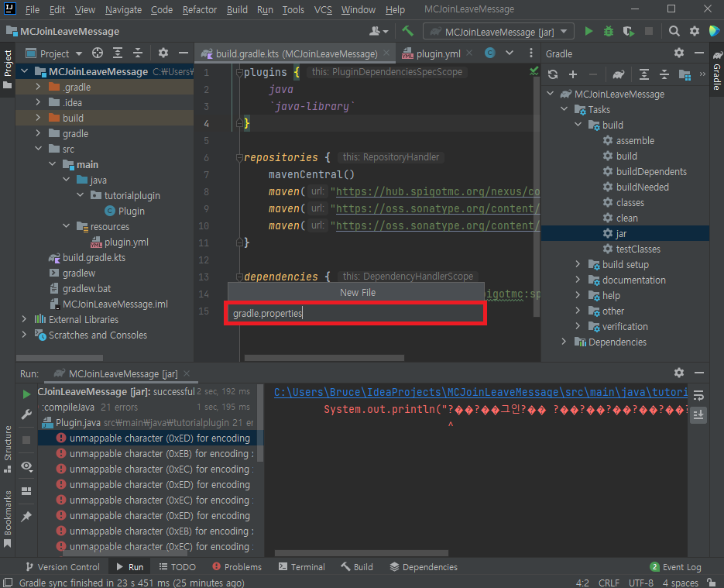This screenshot has height=588, width=724.
Task: Switch to plugin.yml editor tab
Action: (x=437, y=53)
